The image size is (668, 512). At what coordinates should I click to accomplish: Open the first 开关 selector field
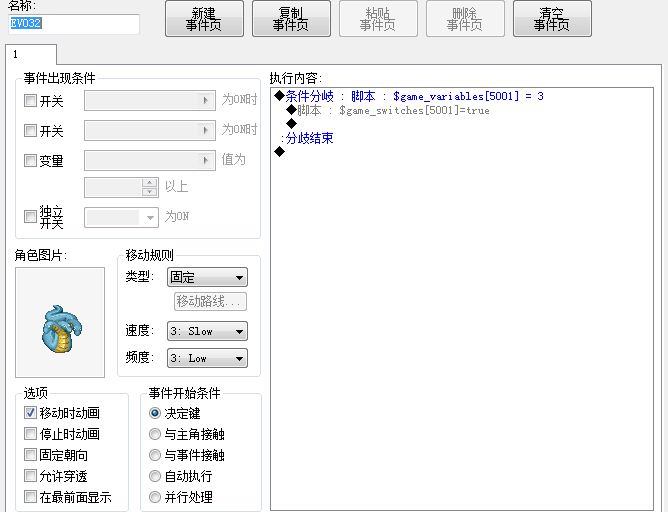coord(150,101)
